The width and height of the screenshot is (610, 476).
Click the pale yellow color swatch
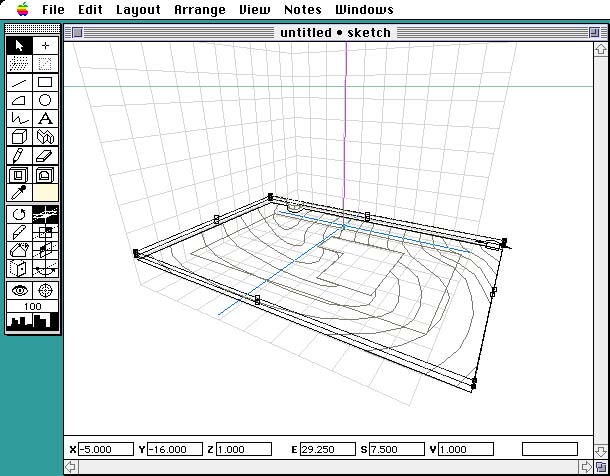pos(45,192)
